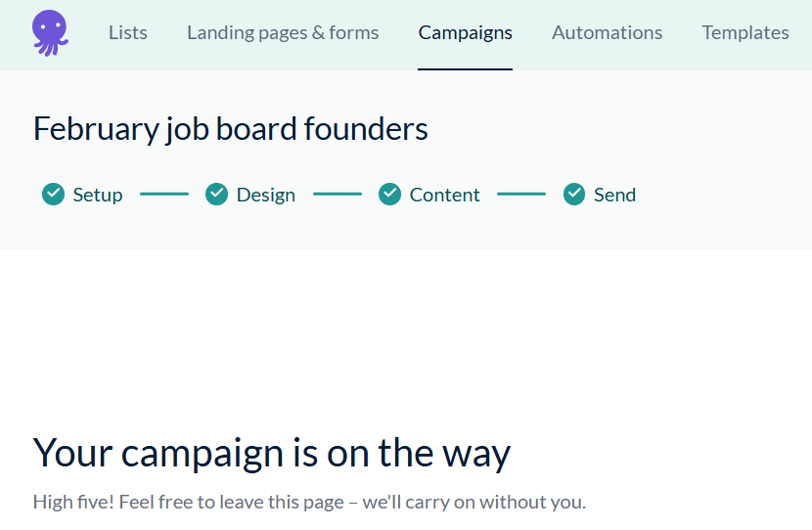Viewport: 812px width, 530px height.
Task: Click the 'Your campaign is on the way' heading
Action: (272, 454)
